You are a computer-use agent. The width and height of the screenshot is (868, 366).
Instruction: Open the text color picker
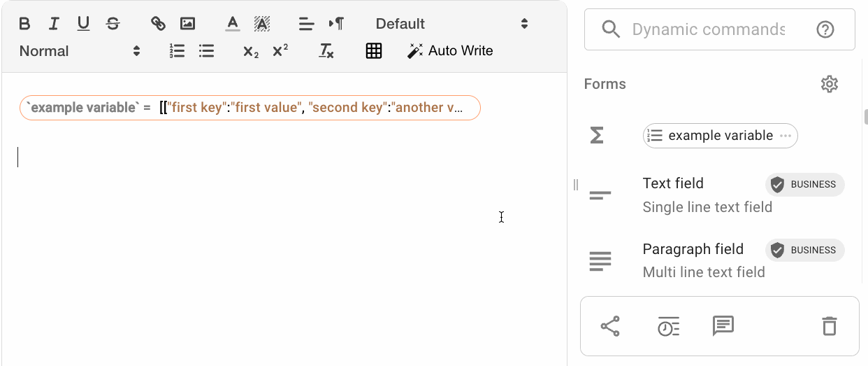233,24
